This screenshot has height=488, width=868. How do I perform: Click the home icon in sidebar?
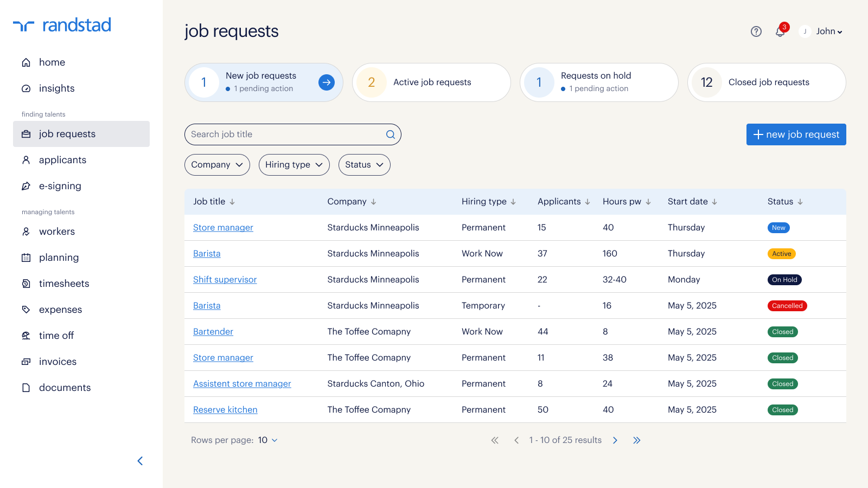[x=26, y=62]
